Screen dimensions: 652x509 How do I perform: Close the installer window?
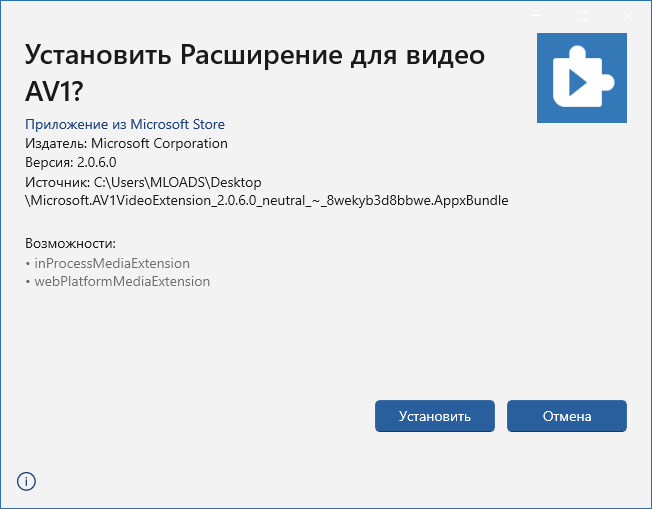click(627, 16)
